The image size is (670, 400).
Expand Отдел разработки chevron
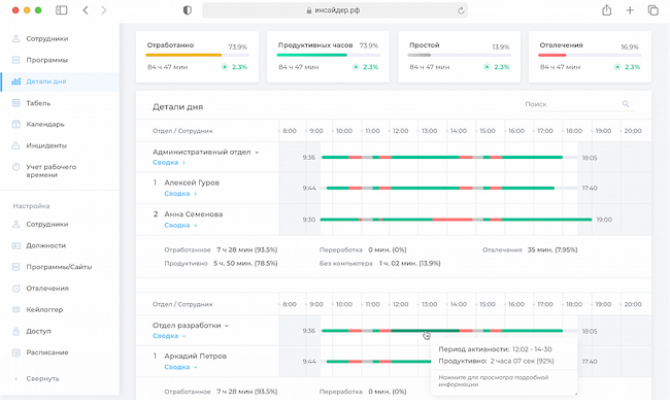click(x=226, y=326)
